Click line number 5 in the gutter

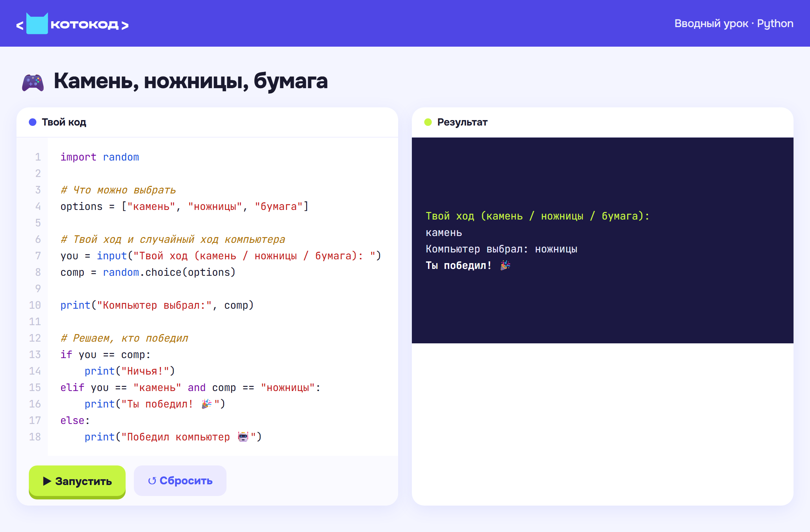(x=38, y=223)
